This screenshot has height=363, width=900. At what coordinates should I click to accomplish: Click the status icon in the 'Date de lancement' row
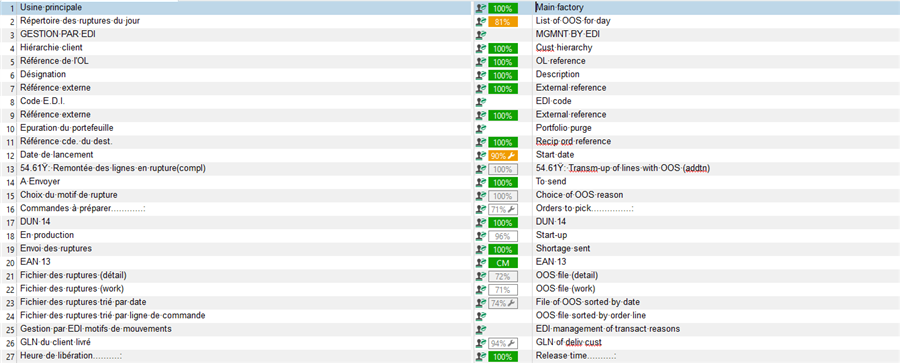(481, 155)
